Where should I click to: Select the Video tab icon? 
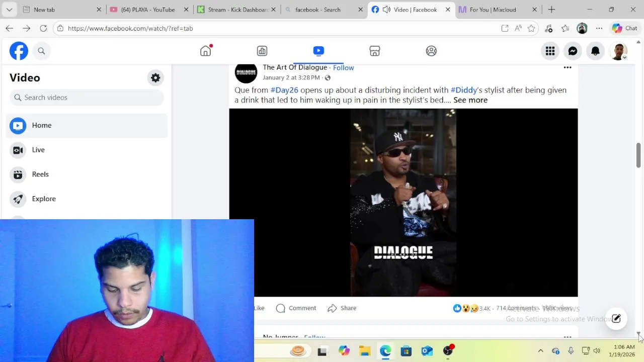click(x=318, y=51)
